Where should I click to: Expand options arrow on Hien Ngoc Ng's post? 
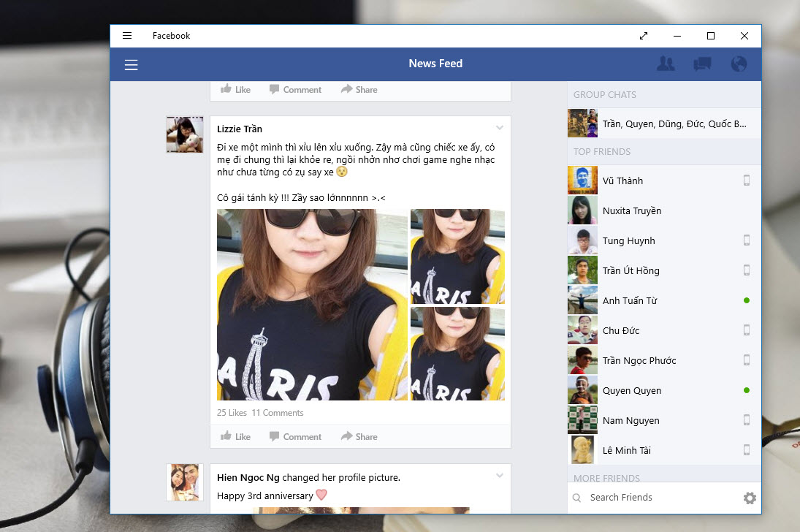500,476
